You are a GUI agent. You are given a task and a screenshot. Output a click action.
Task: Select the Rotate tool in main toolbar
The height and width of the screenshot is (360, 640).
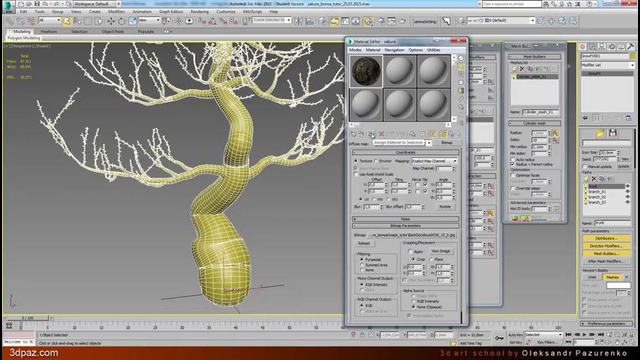tap(121, 21)
